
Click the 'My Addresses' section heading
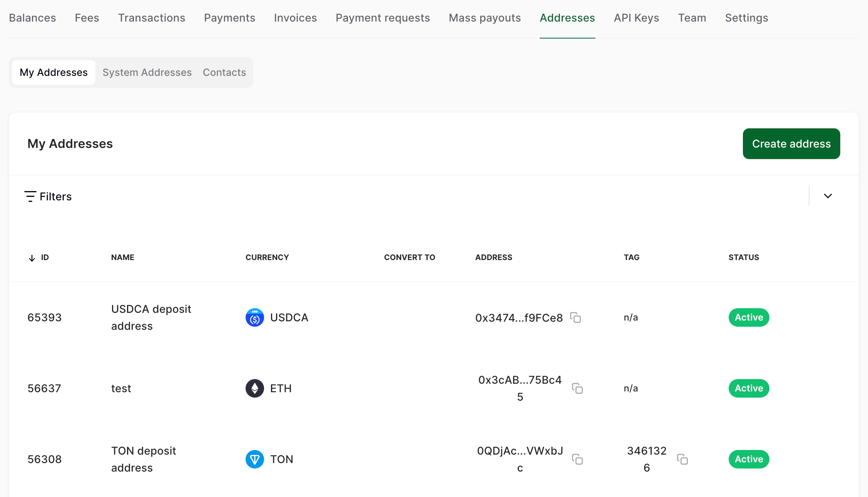click(70, 144)
